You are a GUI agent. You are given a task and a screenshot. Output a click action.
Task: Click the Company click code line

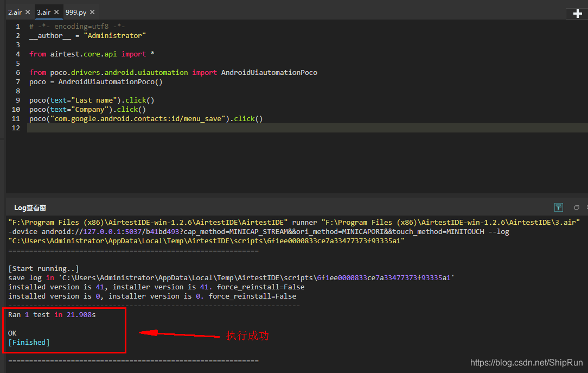88,110
